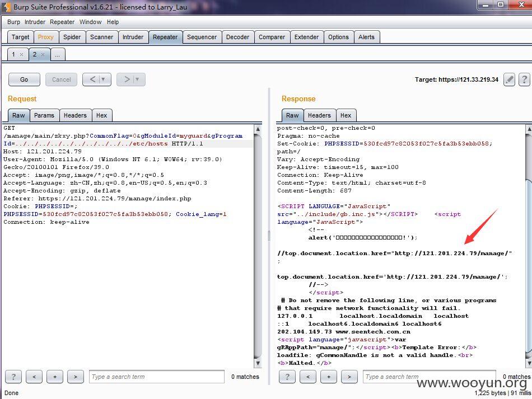This screenshot has width=532, height=399.
Task: Switch to the Extender tab
Action: point(307,37)
